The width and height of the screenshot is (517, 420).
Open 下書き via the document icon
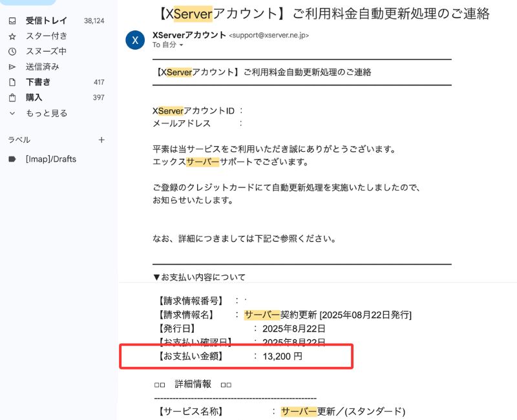coord(14,82)
